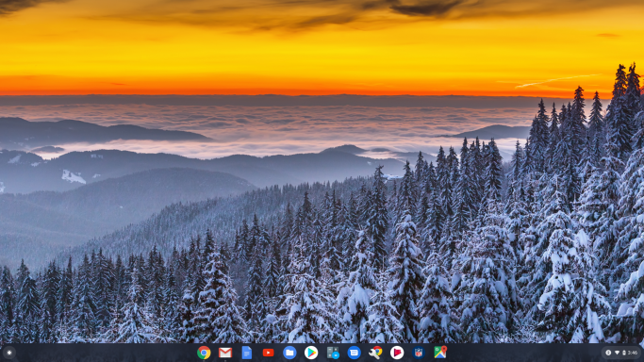The width and height of the screenshot is (644, 362).
Task: Open Google Chrome from the shelf
Action: click(x=204, y=353)
